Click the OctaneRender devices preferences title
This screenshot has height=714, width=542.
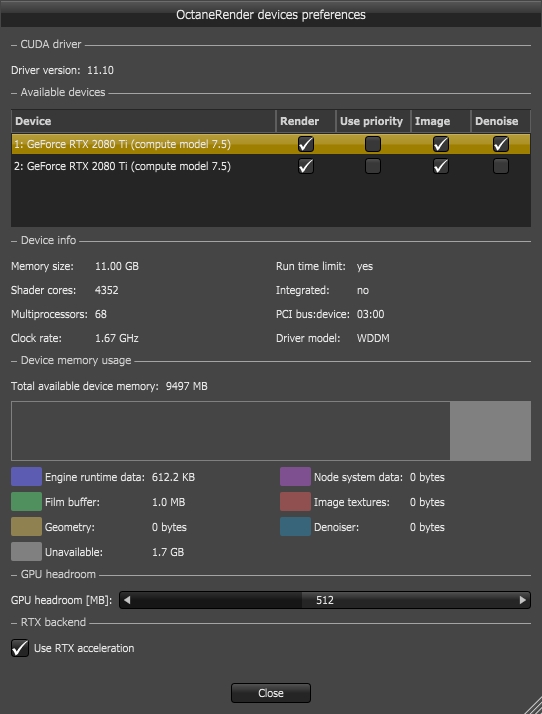pos(271,15)
